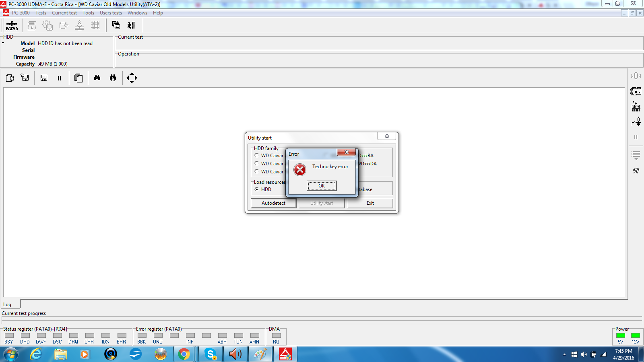This screenshot has height=362, width=644.
Task: Click the PATA0 port icon
Action: pyautogui.click(x=12, y=25)
